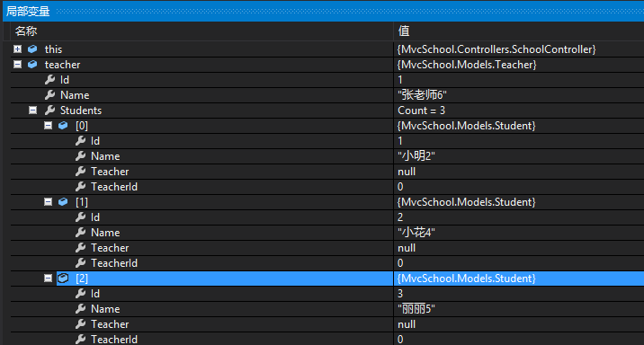Expand the 'this' variable node
The image size is (644, 345).
coord(17,49)
